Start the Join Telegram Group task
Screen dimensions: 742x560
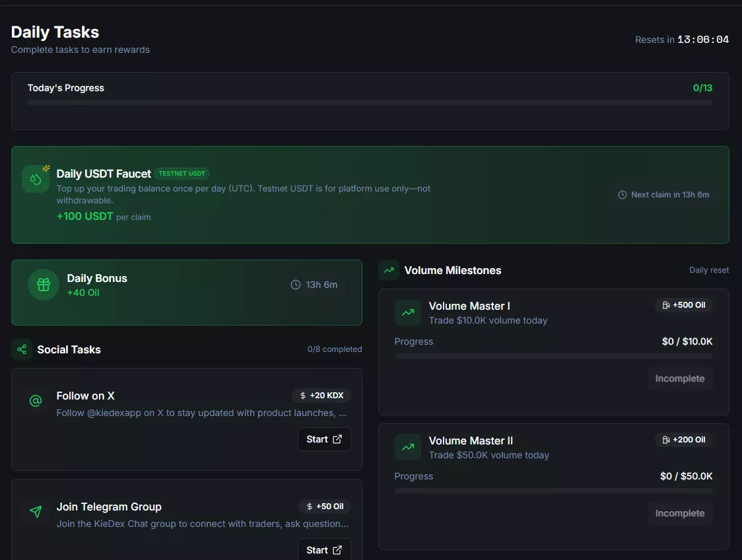tap(324, 550)
